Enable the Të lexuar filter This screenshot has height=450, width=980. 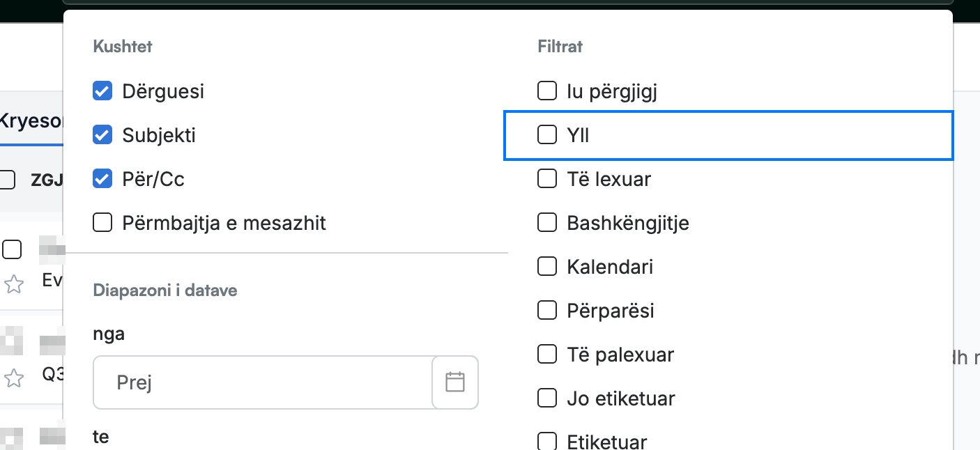click(x=547, y=179)
